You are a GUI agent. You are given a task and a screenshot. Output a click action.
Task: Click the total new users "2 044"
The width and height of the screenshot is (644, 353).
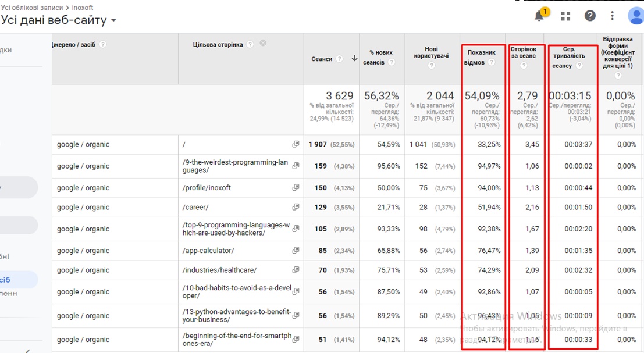[440, 95]
